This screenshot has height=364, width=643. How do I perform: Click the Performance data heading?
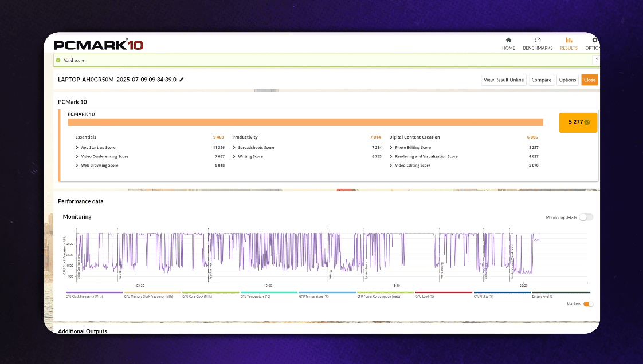(x=80, y=201)
